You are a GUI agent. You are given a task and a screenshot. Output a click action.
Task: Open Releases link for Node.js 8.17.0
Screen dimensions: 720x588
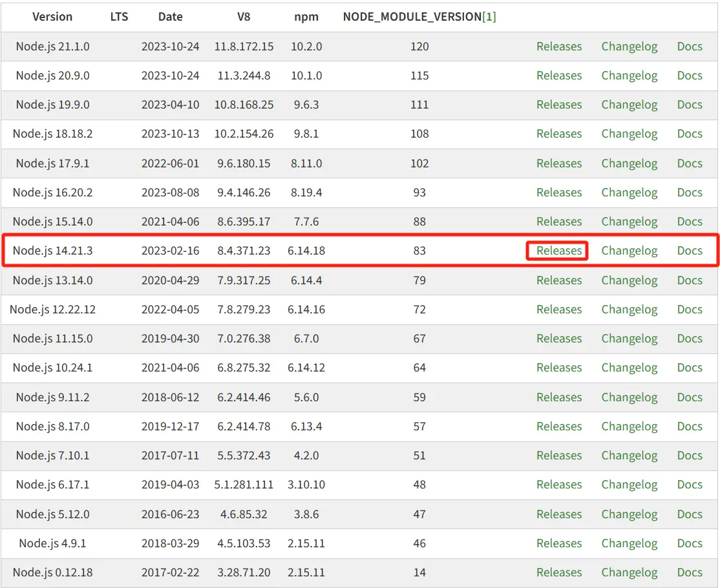pos(559,426)
